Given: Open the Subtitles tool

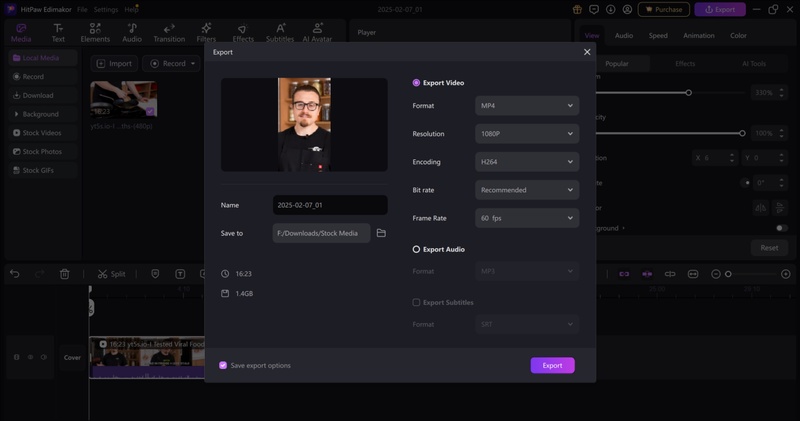Looking at the screenshot, I should coord(280,32).
